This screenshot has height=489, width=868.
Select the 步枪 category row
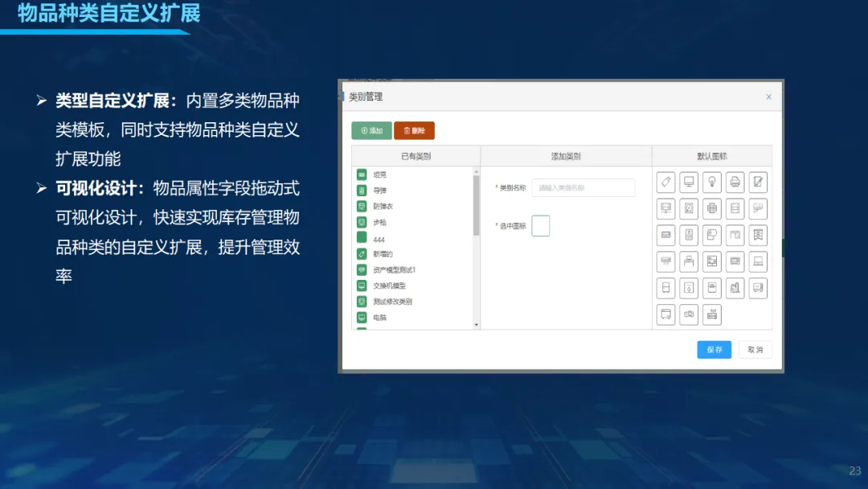point(414,222)
